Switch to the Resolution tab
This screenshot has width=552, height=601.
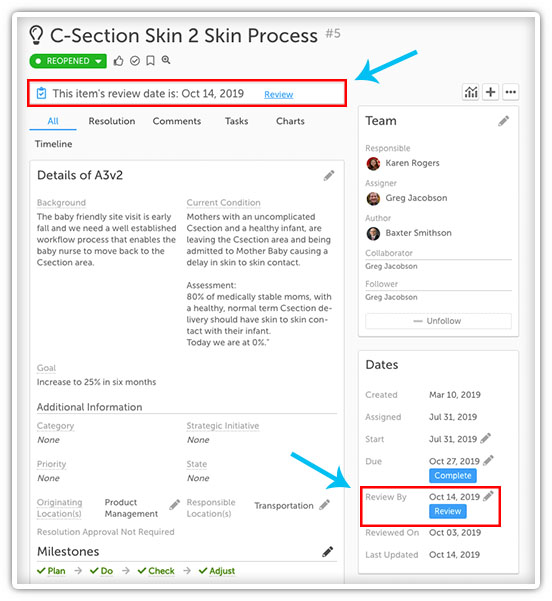112,121
